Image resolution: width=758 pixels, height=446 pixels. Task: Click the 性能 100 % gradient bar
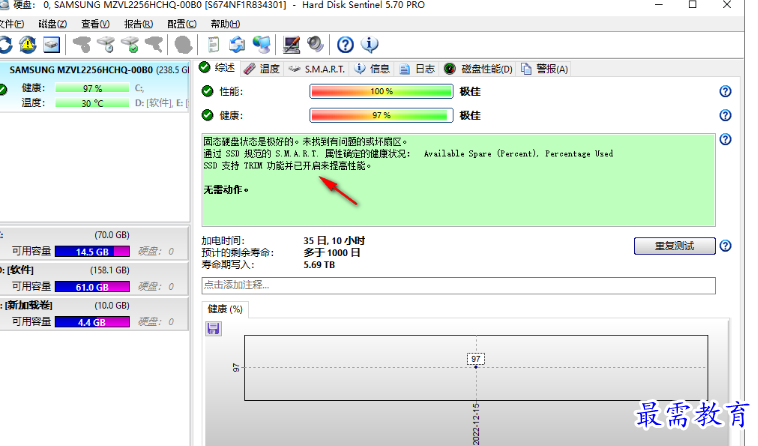381,91
